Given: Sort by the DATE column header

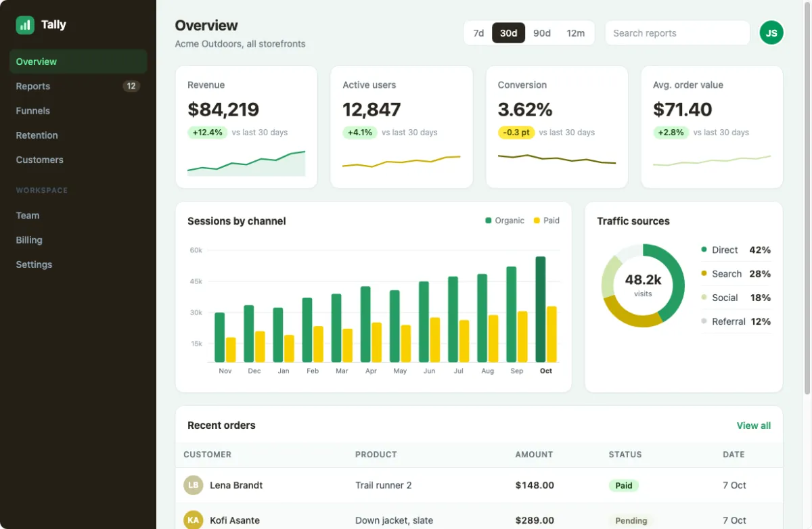Looking at the screenshot, I should click(734, 455).
